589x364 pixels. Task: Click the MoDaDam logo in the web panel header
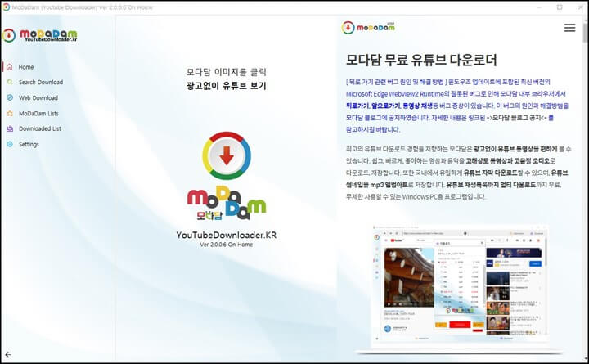pos(368,28)
